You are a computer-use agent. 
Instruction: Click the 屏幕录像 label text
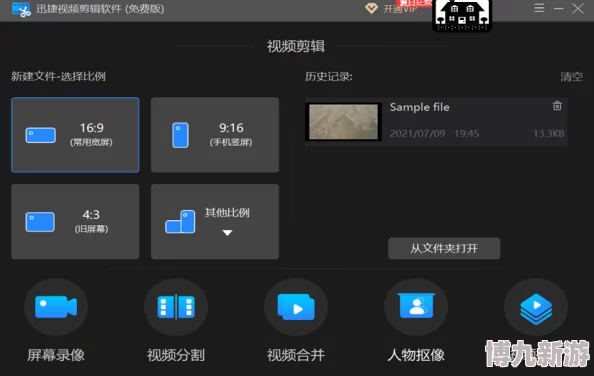(56, 355)
